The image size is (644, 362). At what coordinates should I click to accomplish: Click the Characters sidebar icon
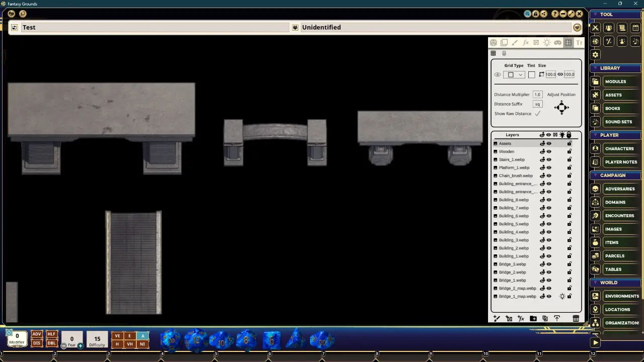click(596, 148)
